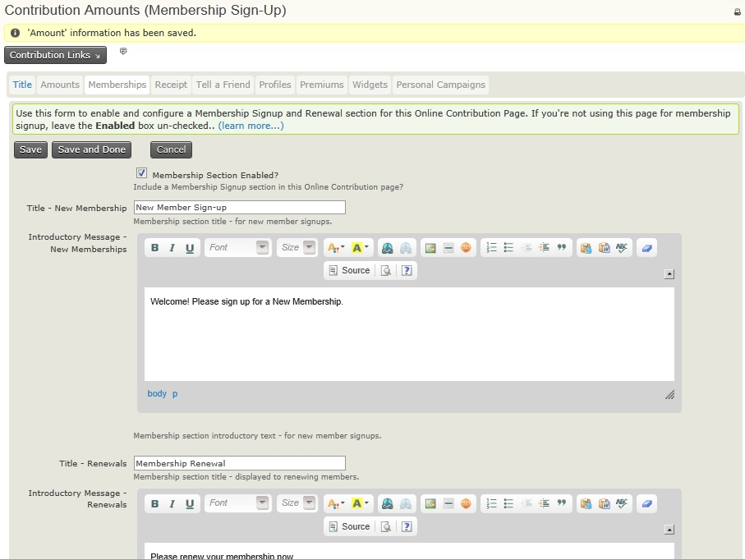Click Find icon in New Memberships editor

(x=388, y=248)
